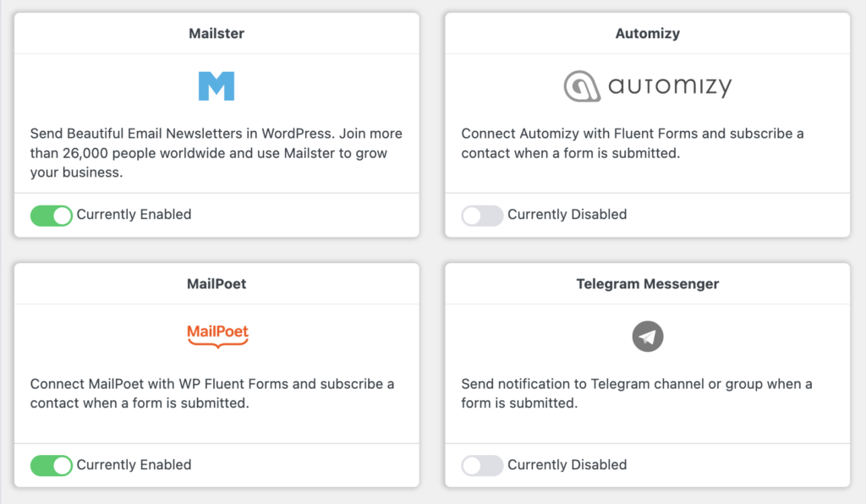Click the Telegram paper plane icon
Image resolution: width=866 pixels, height=504 pixels.
coord(647,337)
